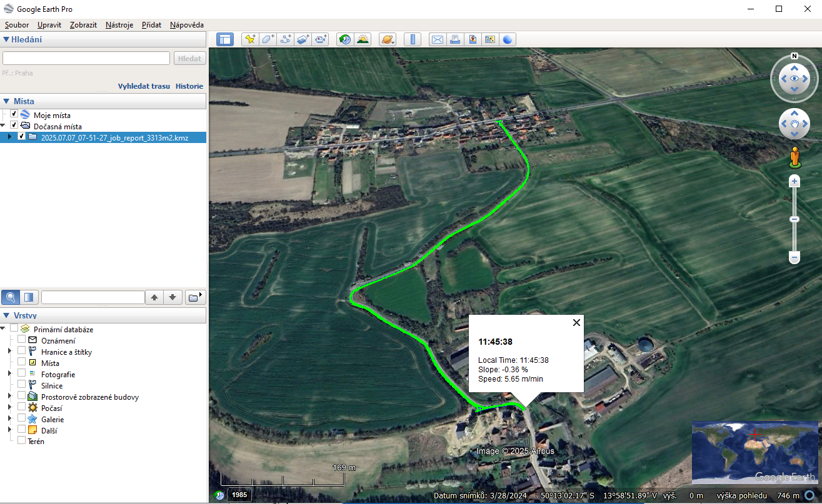822x504 pixels.
Task: Enable the Terén layer checkbox
Action: pyautogui.click(x=22, y=440)
